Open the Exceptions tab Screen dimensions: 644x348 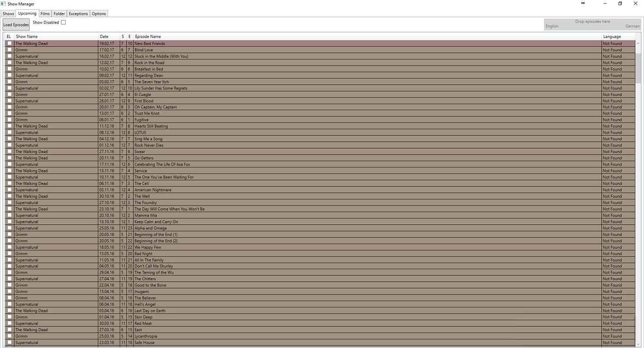click(78, 14)
